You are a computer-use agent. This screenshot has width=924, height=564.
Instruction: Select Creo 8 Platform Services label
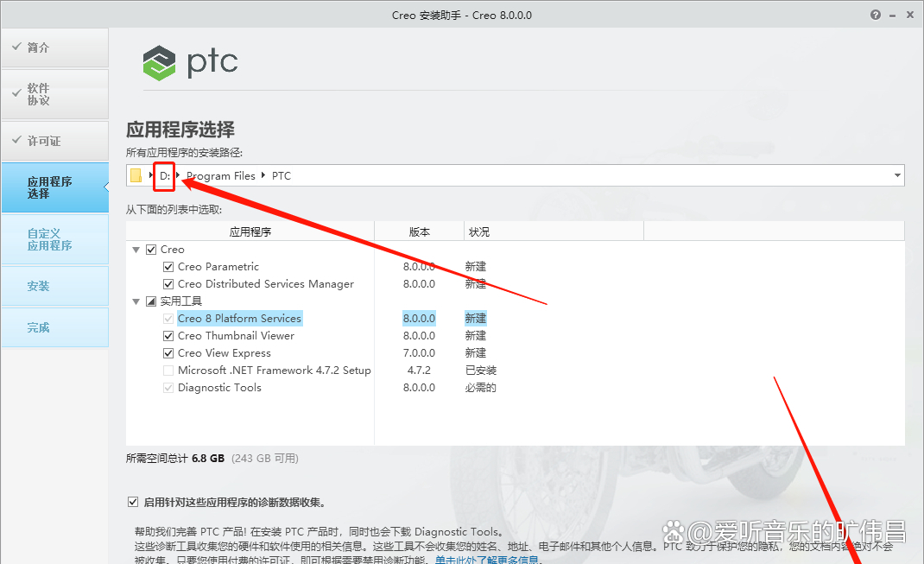point(240,318)
